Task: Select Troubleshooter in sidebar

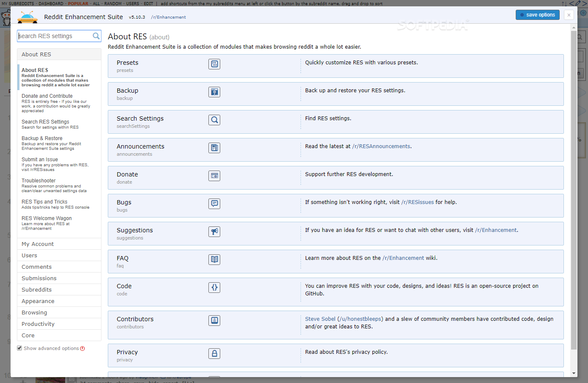Action: tap(59, 185)
